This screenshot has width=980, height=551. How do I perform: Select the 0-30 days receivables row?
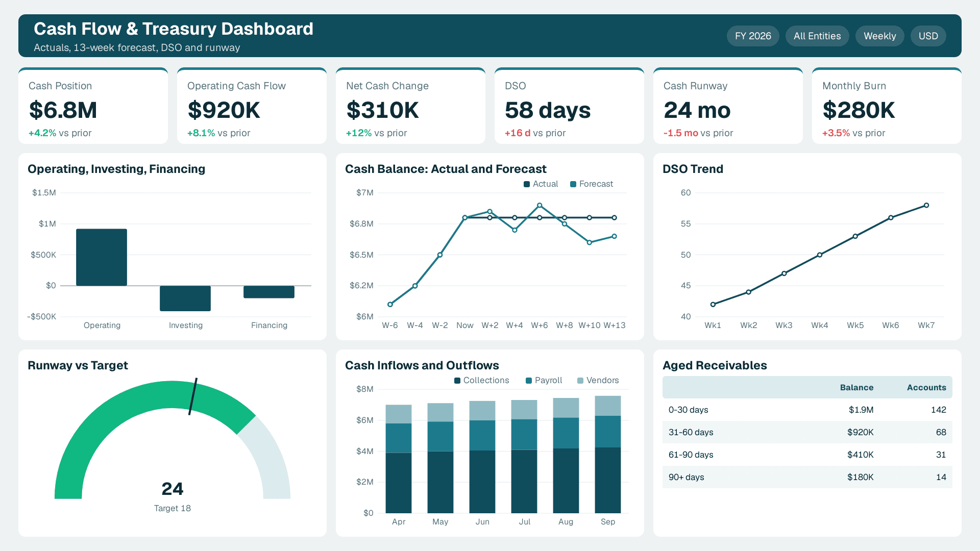coord(807,410)
